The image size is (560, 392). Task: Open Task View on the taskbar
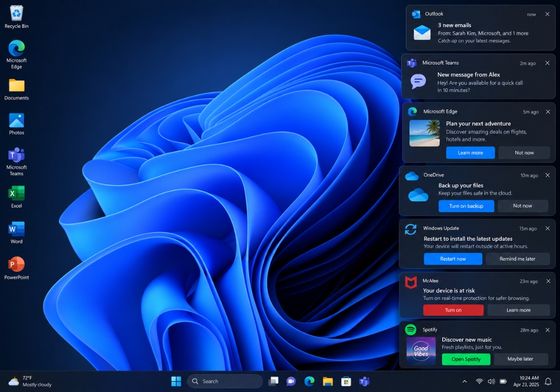tap(273, 381)
